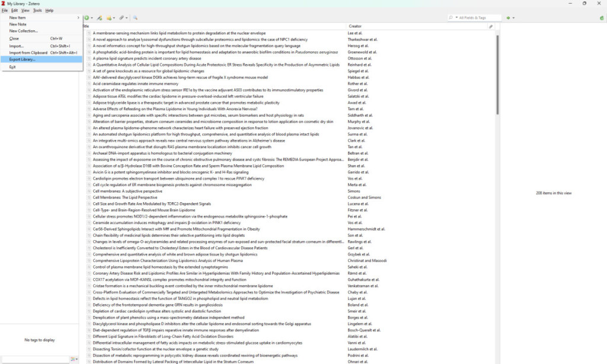This screenshot has width=607, height=364.
Task: Select the Add Item by Identifier wand icon
Action: tap(99, 18)
